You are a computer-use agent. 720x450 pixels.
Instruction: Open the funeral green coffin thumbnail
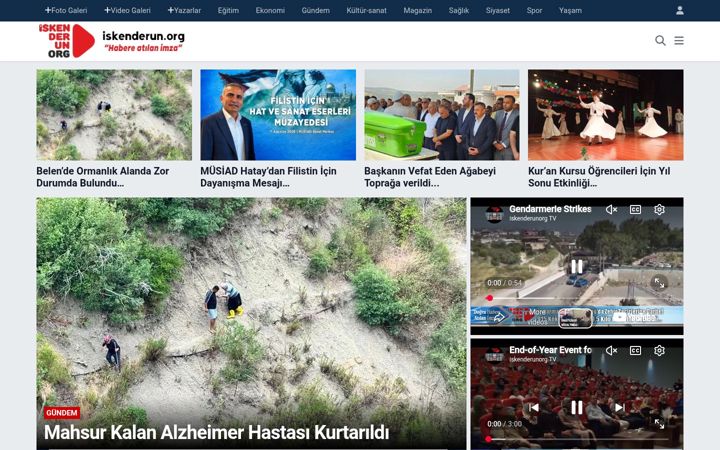click(x=442, y=115)
